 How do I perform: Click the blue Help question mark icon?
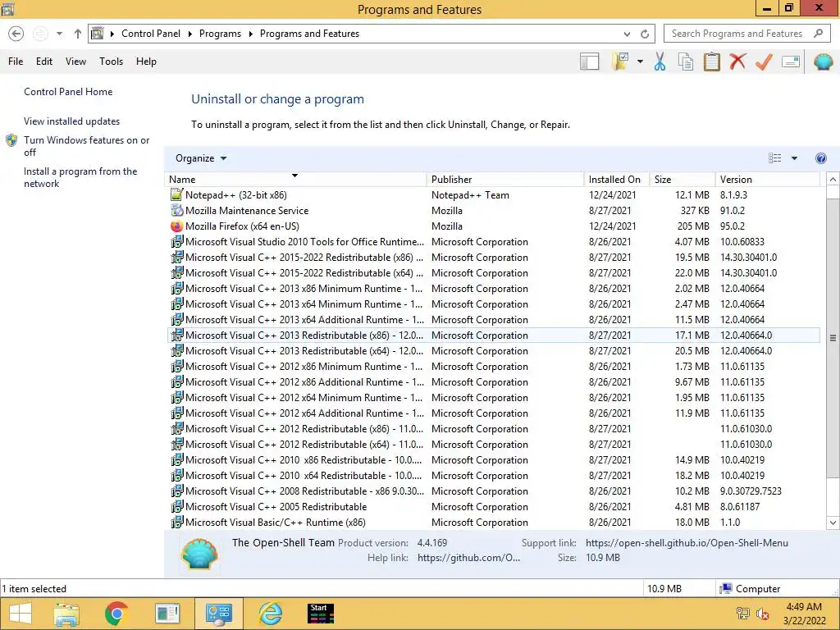[x=820, y=158]
